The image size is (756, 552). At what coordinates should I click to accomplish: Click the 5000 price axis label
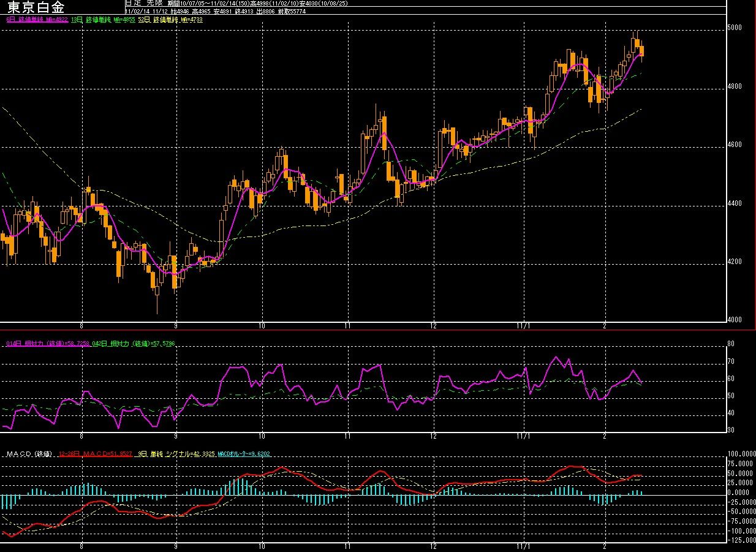pos(734,28)
